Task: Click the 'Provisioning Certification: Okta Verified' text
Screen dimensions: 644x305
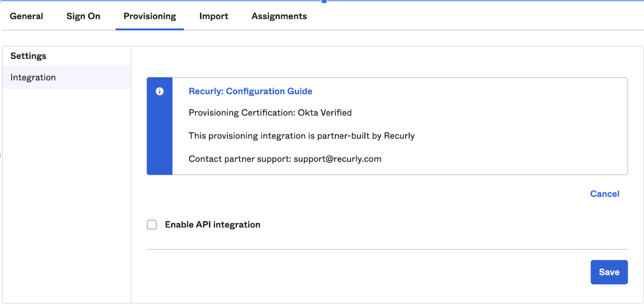Action: click(270, 113)
